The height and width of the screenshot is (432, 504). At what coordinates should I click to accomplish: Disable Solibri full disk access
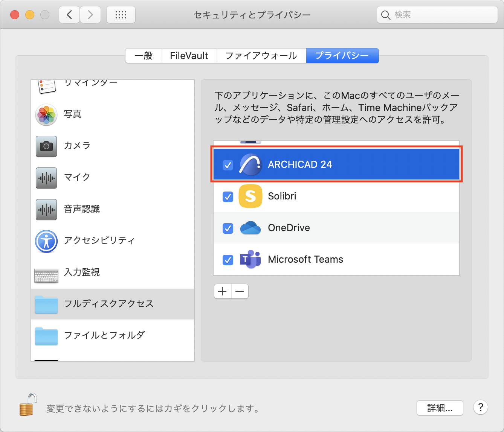point(227,196)
